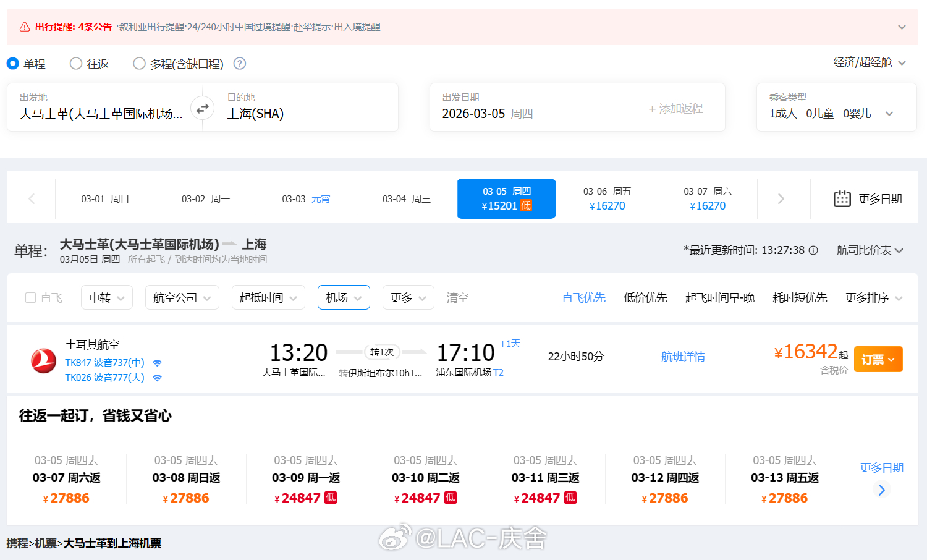Select the 03-03 元宵 date tab
The width and height of the screenshot is (927, 560).
306,198
